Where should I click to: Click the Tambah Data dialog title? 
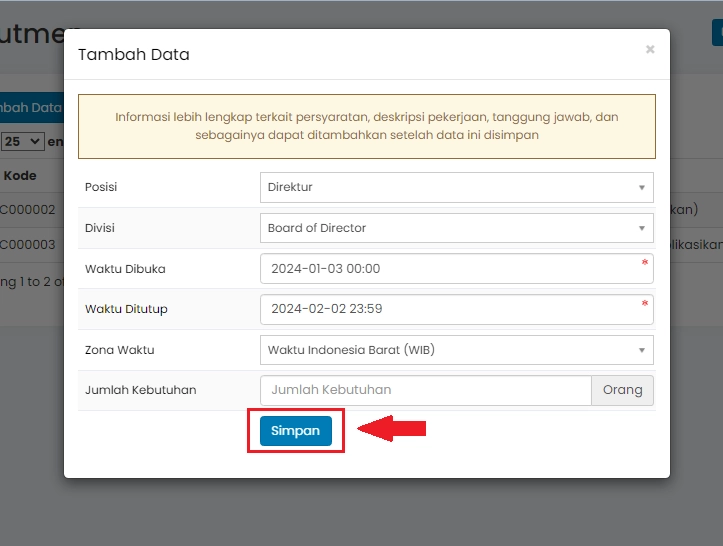(134, 54)
